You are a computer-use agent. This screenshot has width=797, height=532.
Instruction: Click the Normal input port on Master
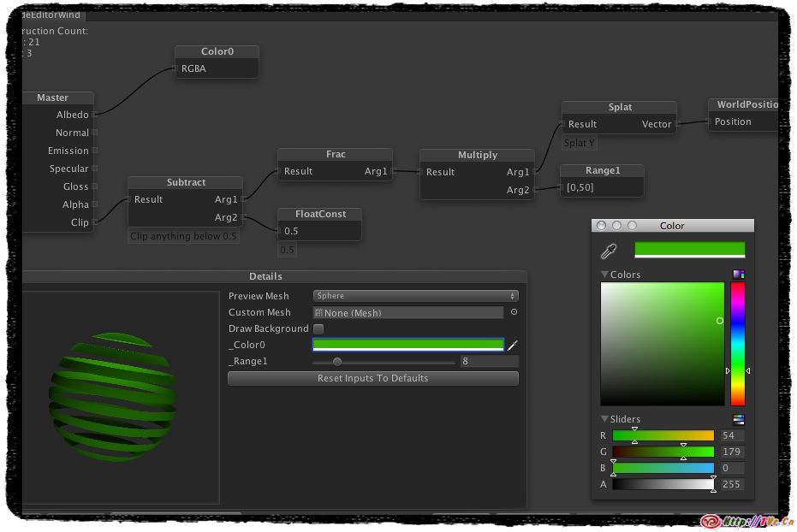click(x=95, y=133)
